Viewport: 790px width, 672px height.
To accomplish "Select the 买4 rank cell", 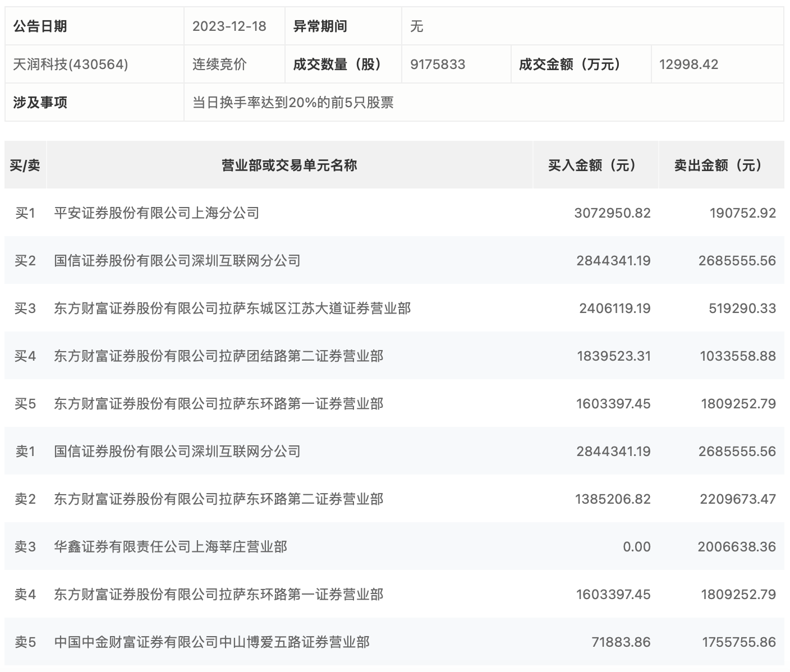I will (25, 356).
